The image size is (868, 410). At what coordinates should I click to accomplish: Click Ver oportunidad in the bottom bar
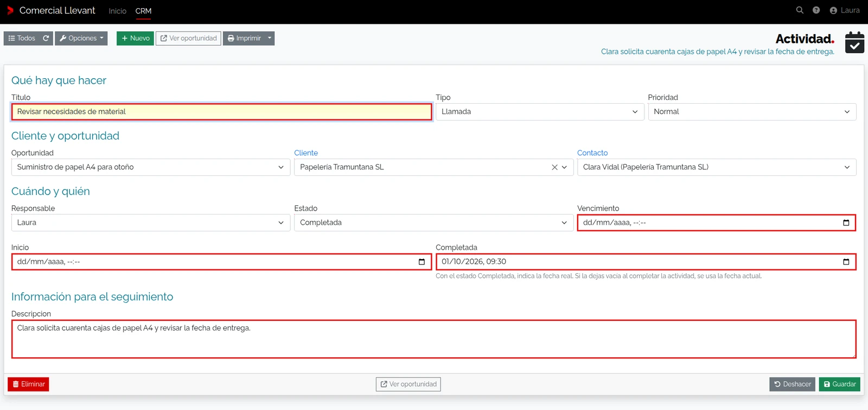click(x=408, y=384)
